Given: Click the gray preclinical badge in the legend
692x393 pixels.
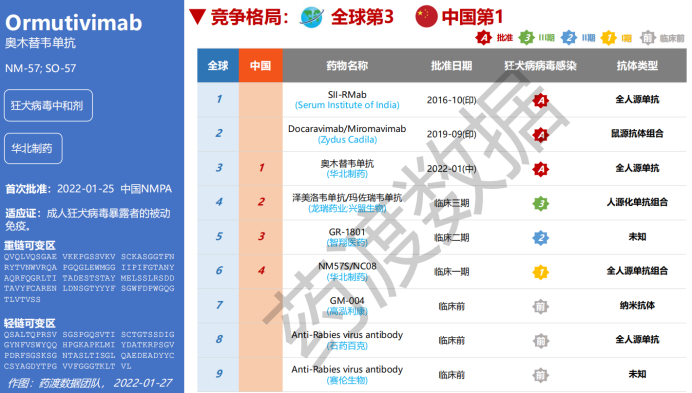Looking at the screenshot, I should click(x=647, y=38).
